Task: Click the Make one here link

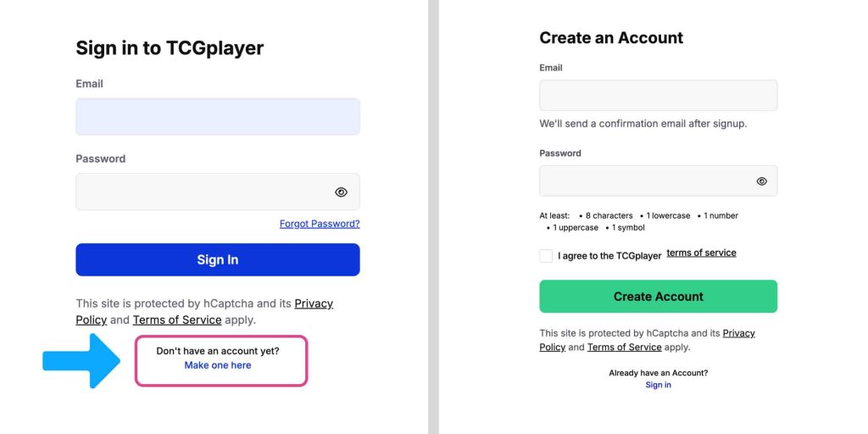Action: tap(218, 365)
